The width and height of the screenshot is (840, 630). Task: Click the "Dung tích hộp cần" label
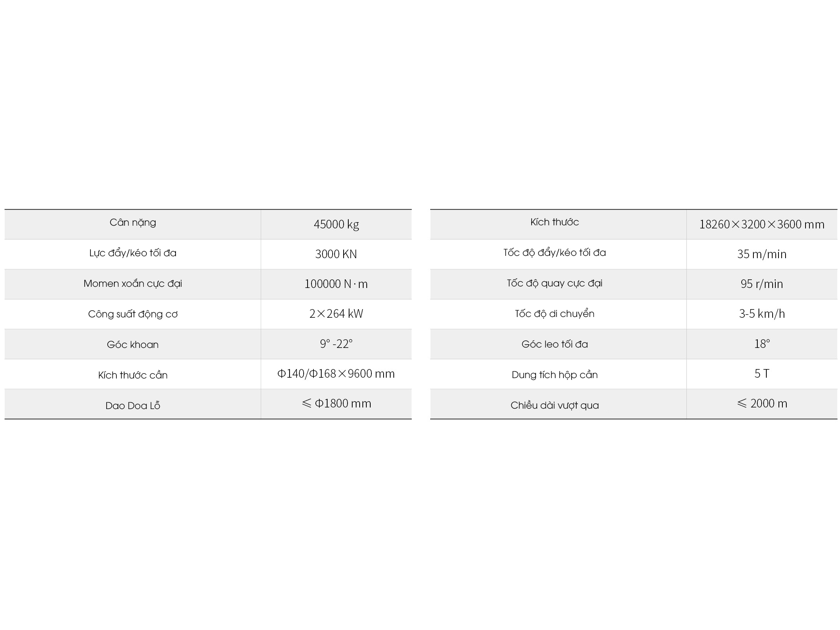(x=554, y=375)
